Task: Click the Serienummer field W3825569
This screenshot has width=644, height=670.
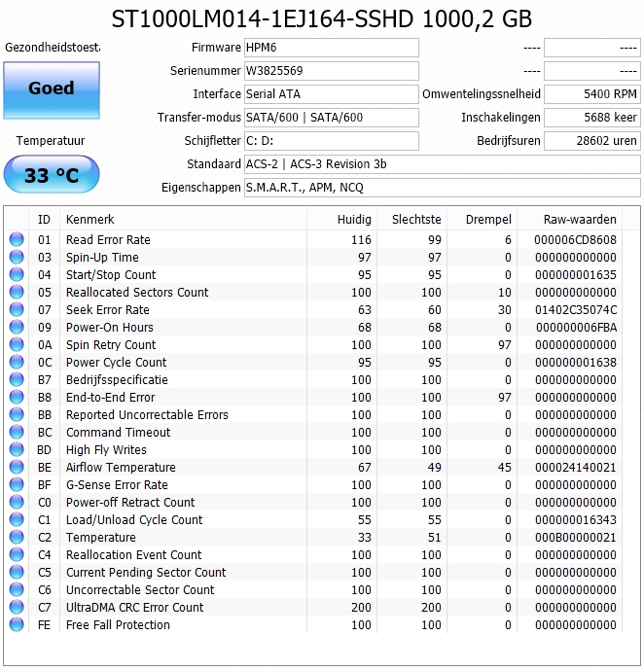Action: pos(331,71)
